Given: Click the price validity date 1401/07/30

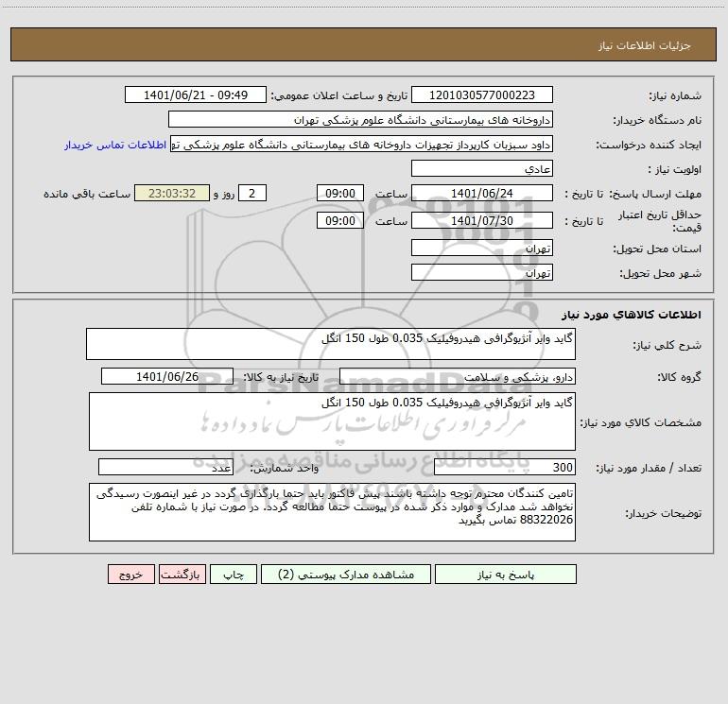Looking at the screenshot, I should tap(482, 220).
